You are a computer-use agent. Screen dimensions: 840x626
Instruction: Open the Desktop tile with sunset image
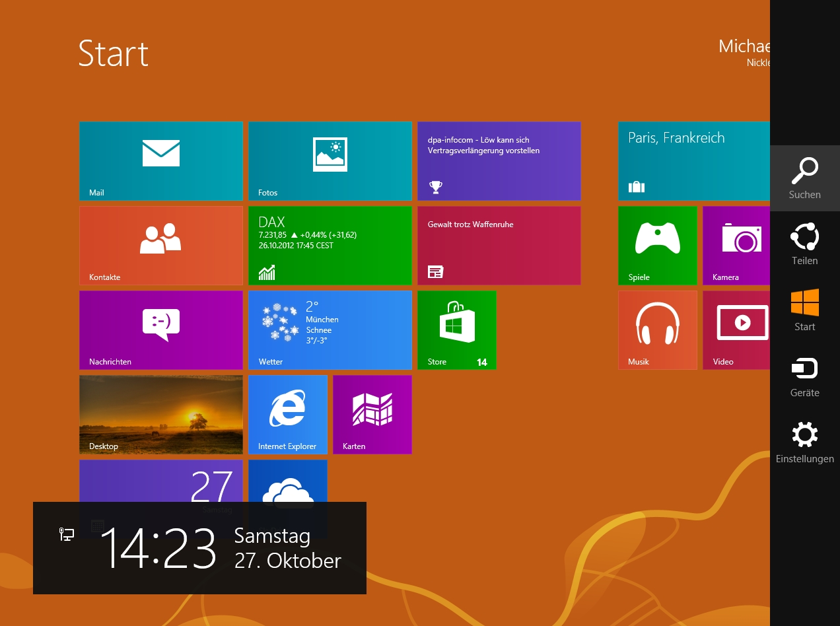click(161, 415)
